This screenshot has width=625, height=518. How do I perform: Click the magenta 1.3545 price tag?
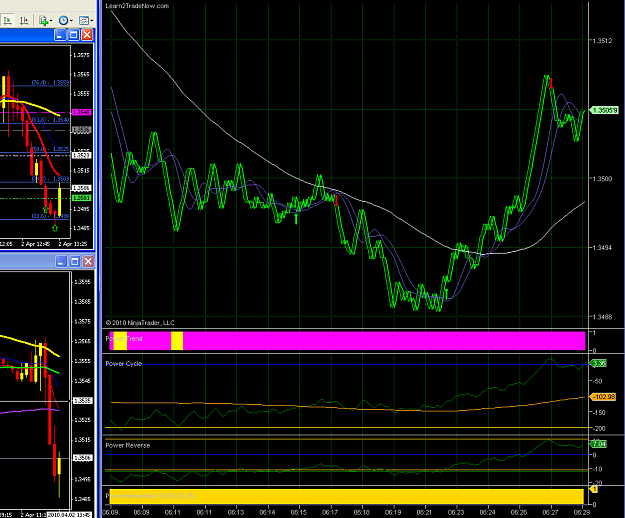click(x=81, y=112)
